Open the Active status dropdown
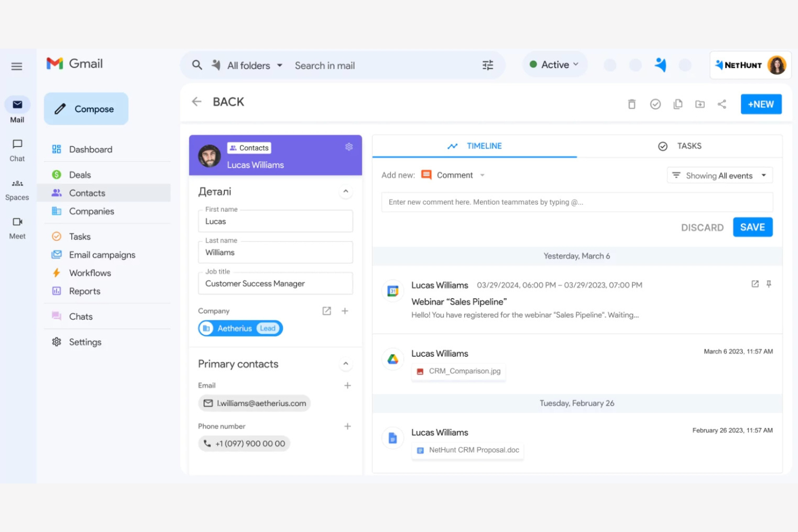Screen dimensions: 798x532 (554, 65)
